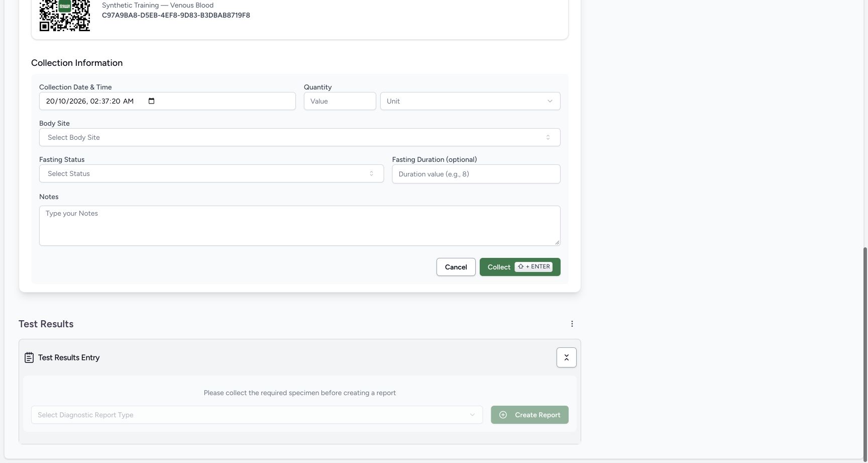Open the Fasting Status select dropdown
The height and width of the screenshot is (463, 868).
211,173
